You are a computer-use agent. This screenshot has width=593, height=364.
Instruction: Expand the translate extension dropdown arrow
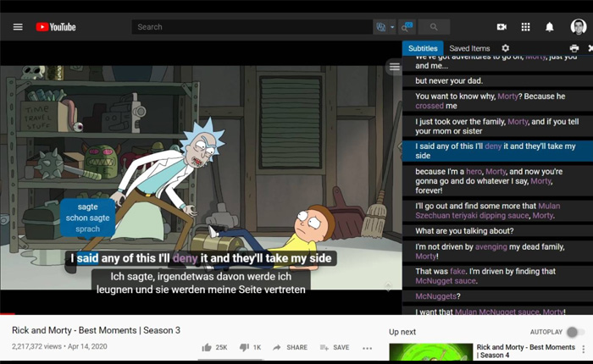pos(392,27)
